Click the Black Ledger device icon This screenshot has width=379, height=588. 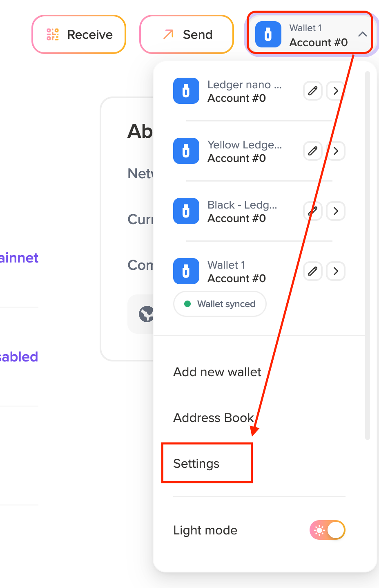pyautogui.click(x=186, y=211)
